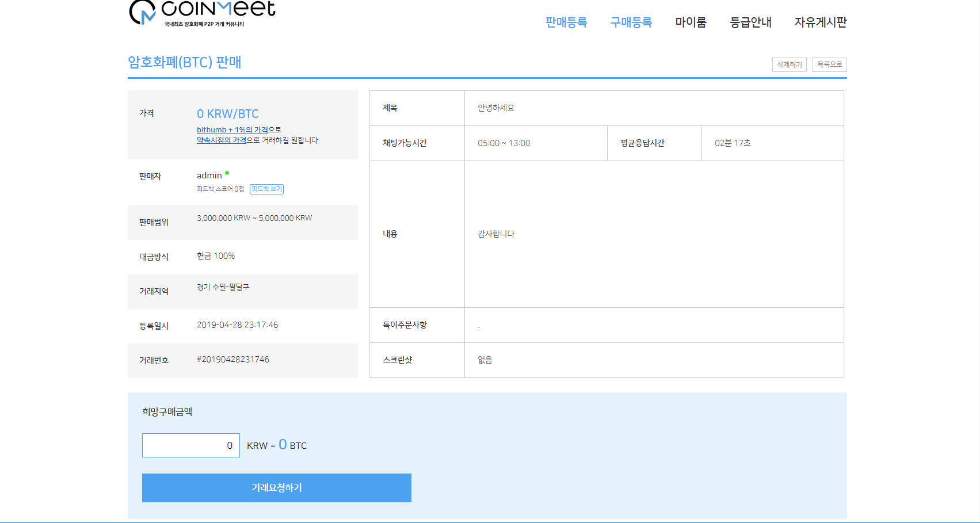Select the 등급안내 menu item

[750, 22]
